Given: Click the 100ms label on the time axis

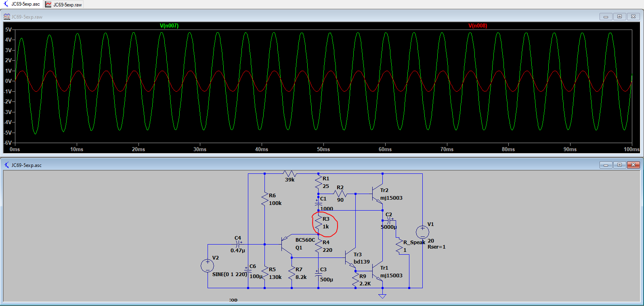Looking at the screenshot, I should tap(631, 150).
